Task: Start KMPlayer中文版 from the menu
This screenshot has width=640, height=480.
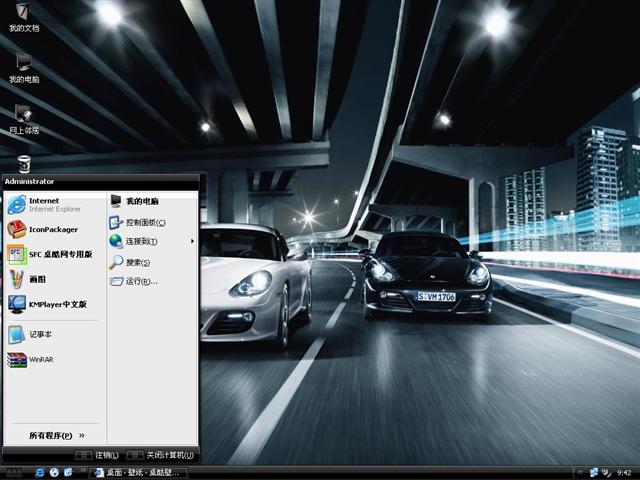Action: 55,304
